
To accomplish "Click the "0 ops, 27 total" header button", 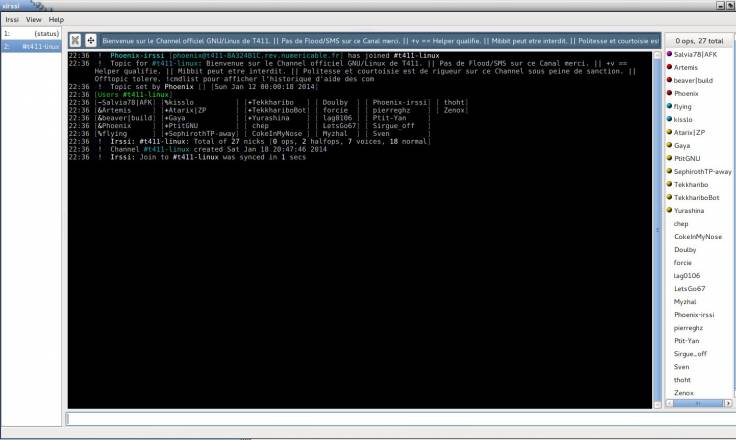I will coord(697,40).
